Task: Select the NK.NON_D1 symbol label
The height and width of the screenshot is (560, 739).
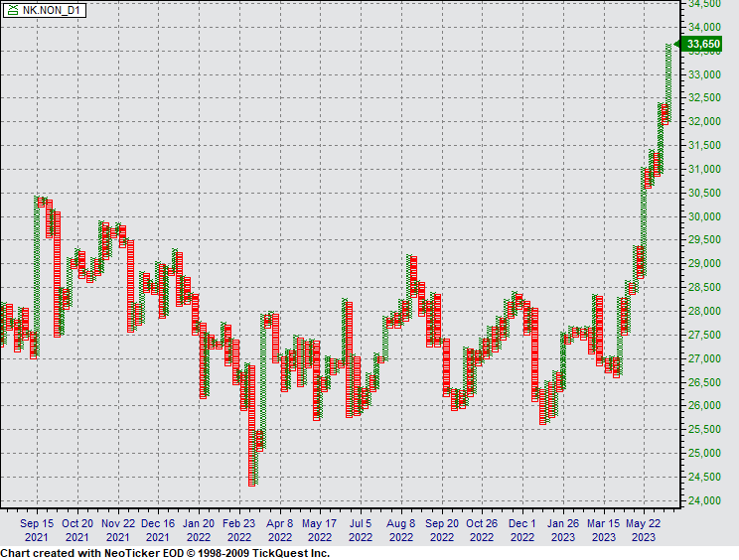Action: point(51,11)
